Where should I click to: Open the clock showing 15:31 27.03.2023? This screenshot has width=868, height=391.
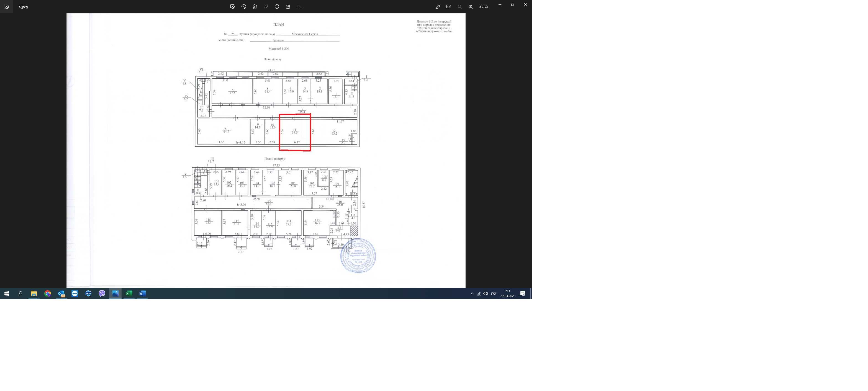[x=508, y=294]
